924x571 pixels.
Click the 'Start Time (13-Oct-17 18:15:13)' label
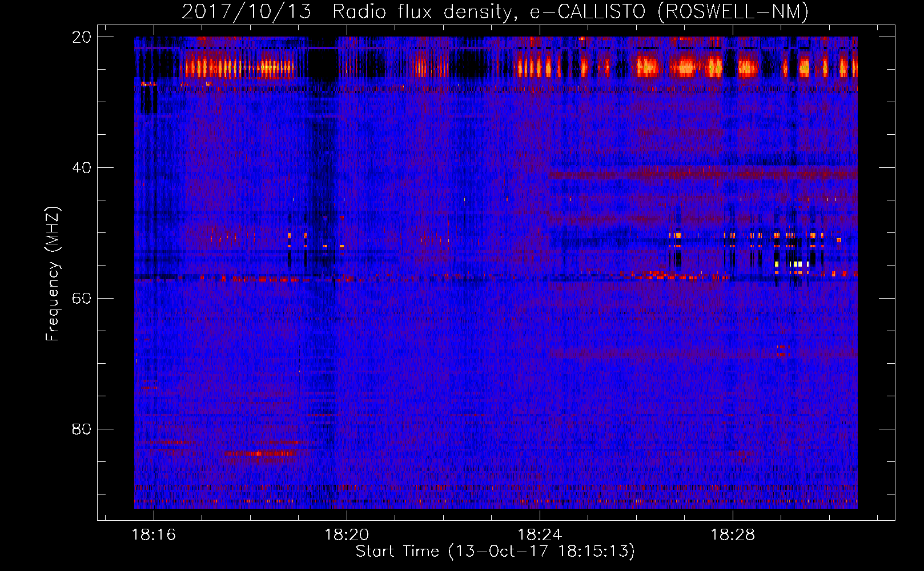click(495, 552)
